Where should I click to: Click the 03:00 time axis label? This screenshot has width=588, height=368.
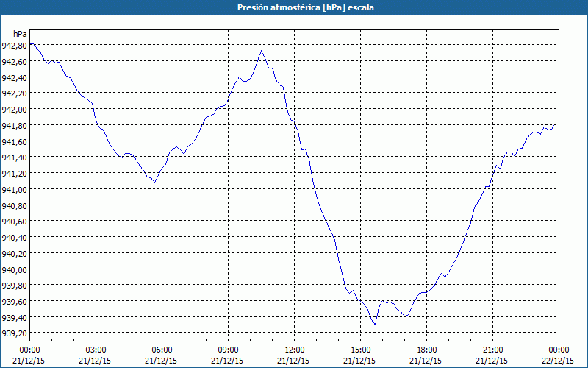tap(96, 350)
